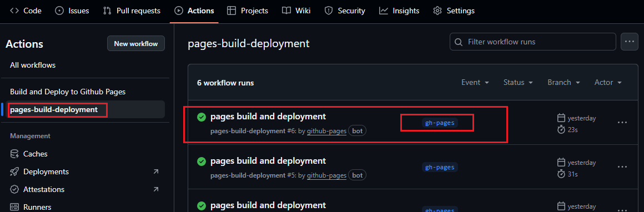Open options menu for run #6
The image size is (644, 212).
coord(622,123)
